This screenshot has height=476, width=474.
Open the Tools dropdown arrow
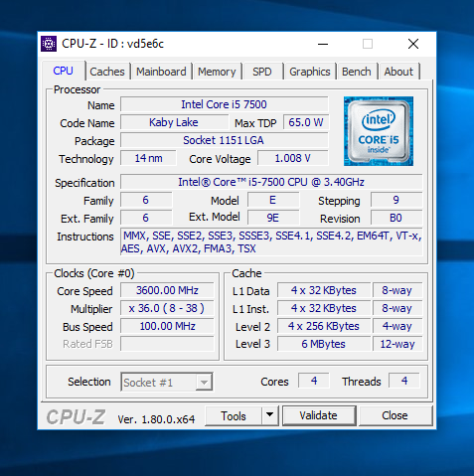click(270, 415)
